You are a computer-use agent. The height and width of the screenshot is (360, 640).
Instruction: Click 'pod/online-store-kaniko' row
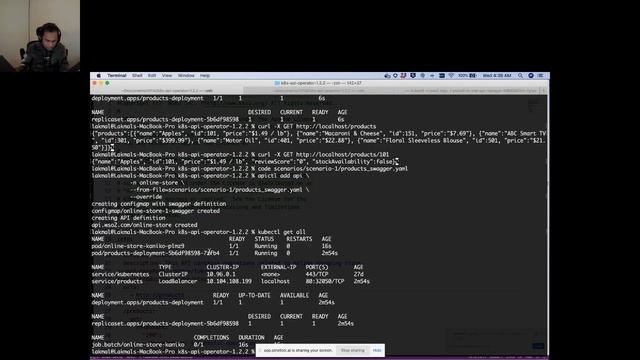[211, 246]
